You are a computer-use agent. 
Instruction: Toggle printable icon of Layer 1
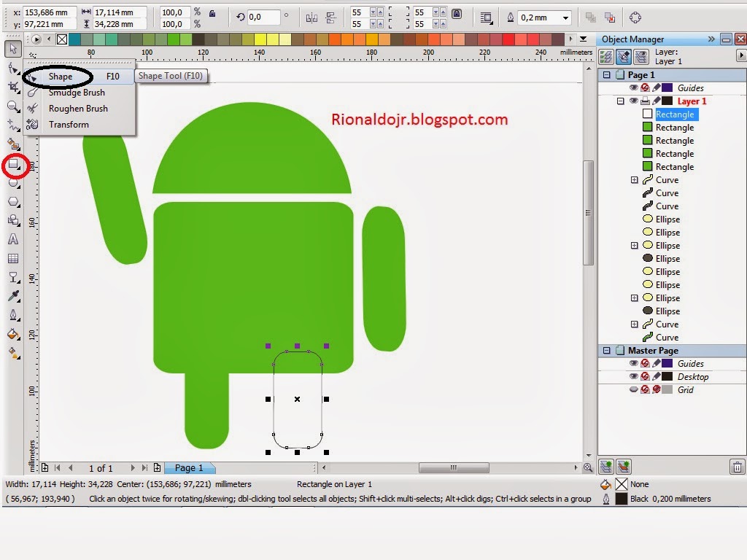645,101
